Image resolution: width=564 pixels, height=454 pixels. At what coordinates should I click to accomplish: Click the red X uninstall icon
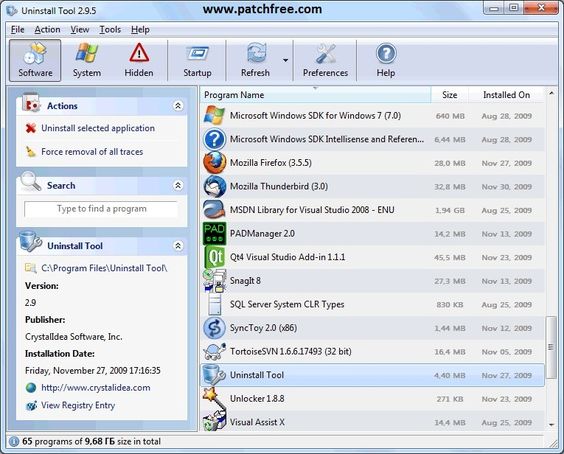point(31,128)
